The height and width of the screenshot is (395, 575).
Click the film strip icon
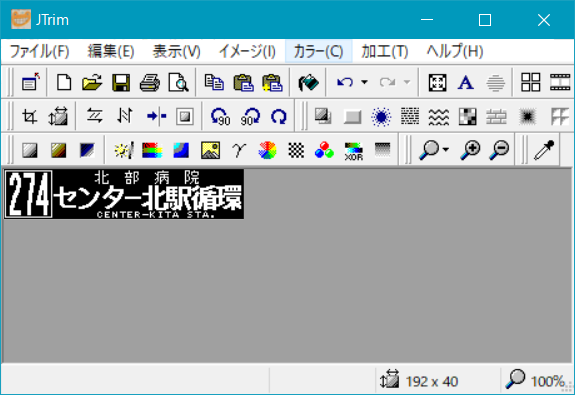560,82
